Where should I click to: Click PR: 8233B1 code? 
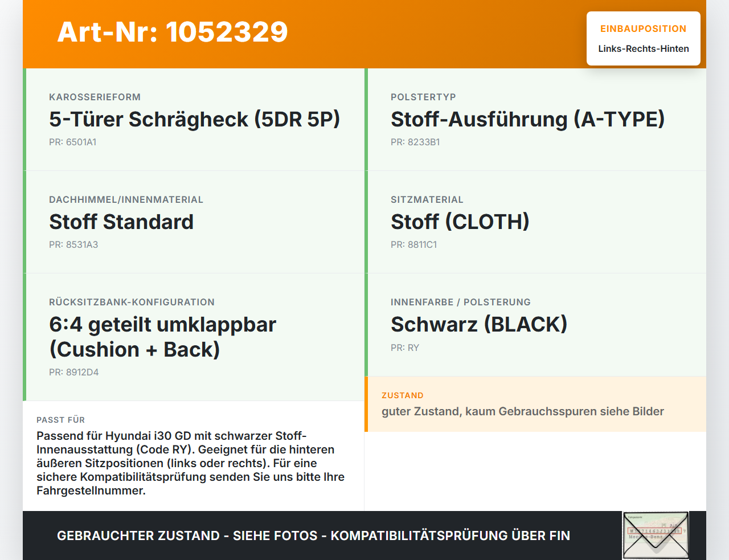(415, 142)
